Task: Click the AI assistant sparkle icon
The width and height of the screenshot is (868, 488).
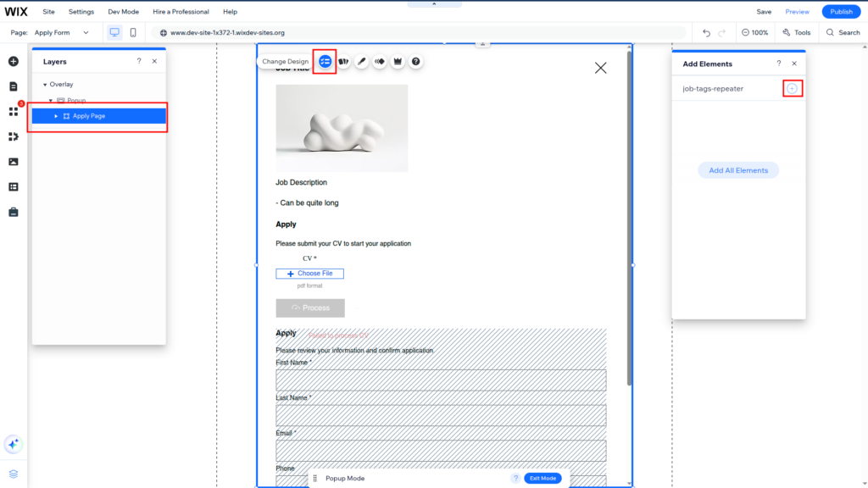Action: 13,444
